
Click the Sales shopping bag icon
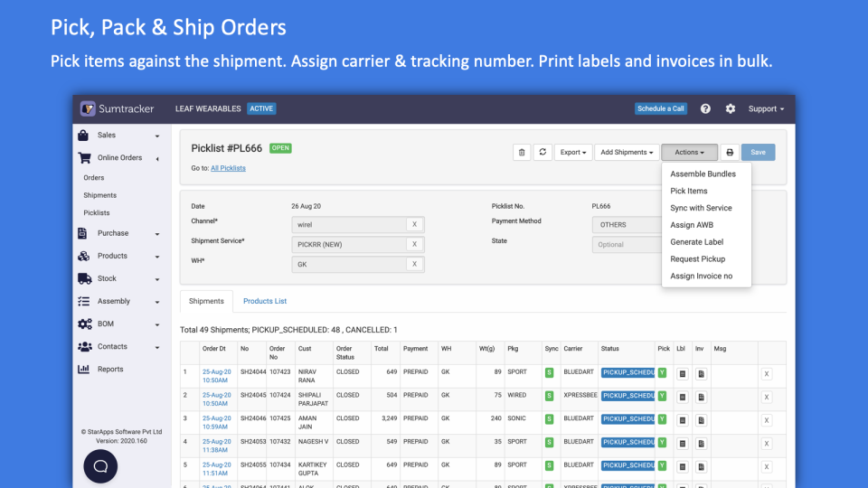point(83,135)
